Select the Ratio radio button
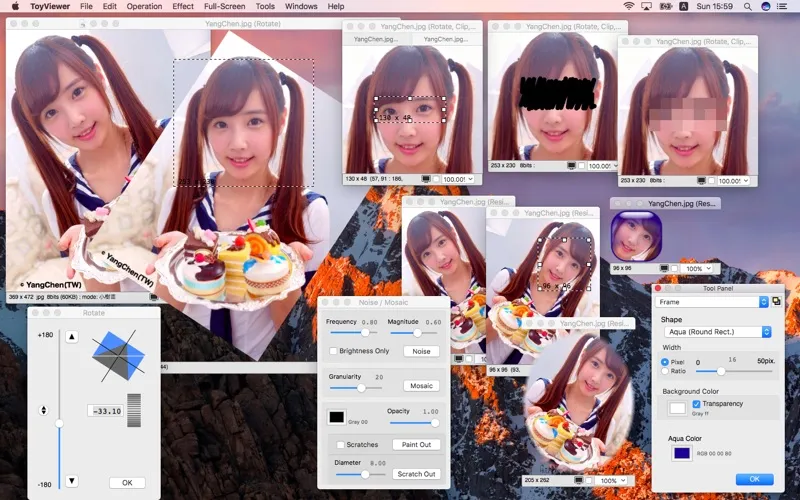The width and height of the screenshot is (800, 500). (x=665, y=371)
